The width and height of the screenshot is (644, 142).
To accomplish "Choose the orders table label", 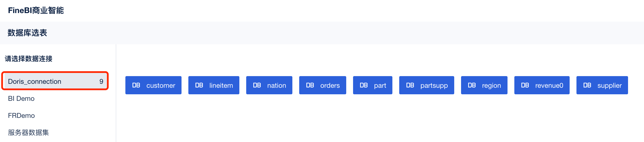I will (x=330, y=85).
